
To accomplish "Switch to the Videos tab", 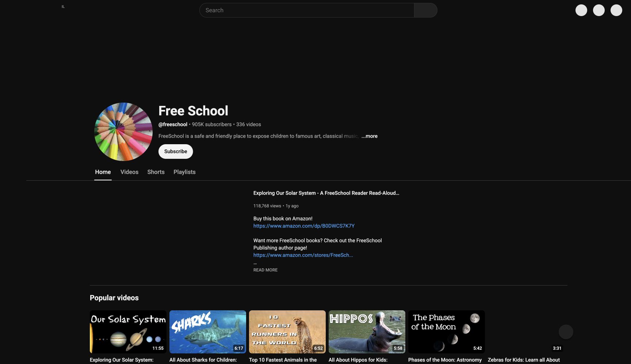I will pyautogui.click(x=129, y=172).
